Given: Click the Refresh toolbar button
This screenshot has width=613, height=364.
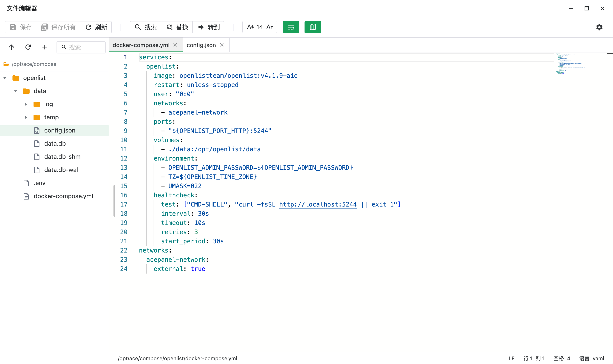Looking at the screenshot, I should coord(96,27).
